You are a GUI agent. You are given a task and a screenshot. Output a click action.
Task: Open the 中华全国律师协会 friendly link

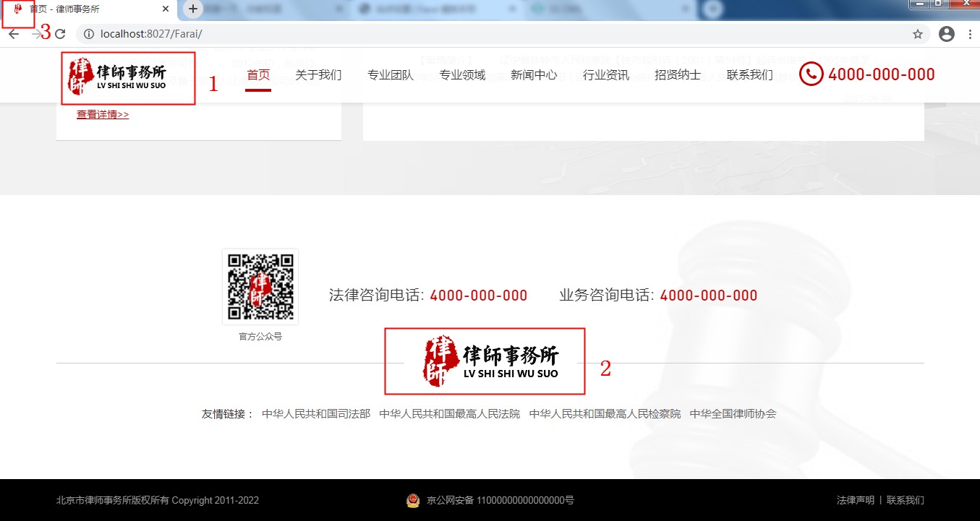coord(733,414)
